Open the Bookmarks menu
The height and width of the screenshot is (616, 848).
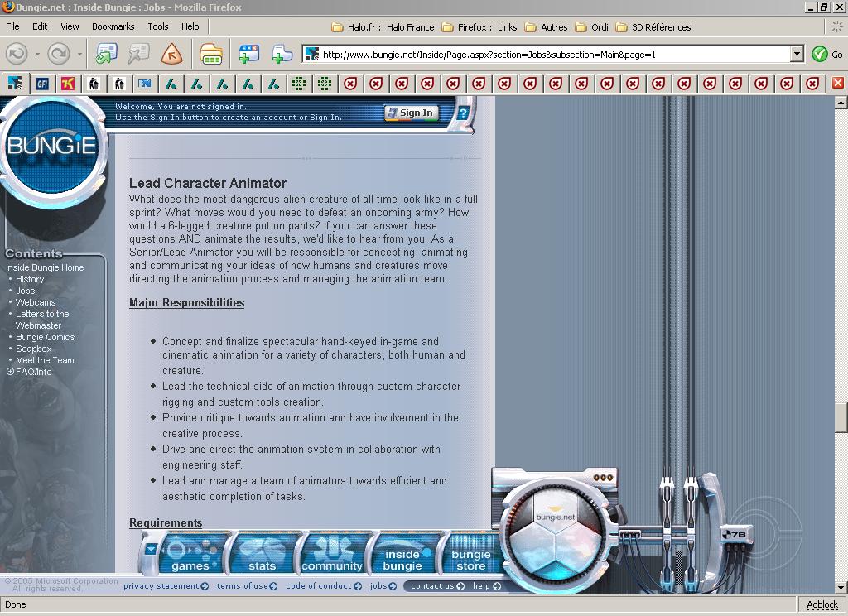pyautogui.click(x=113, y=26)
